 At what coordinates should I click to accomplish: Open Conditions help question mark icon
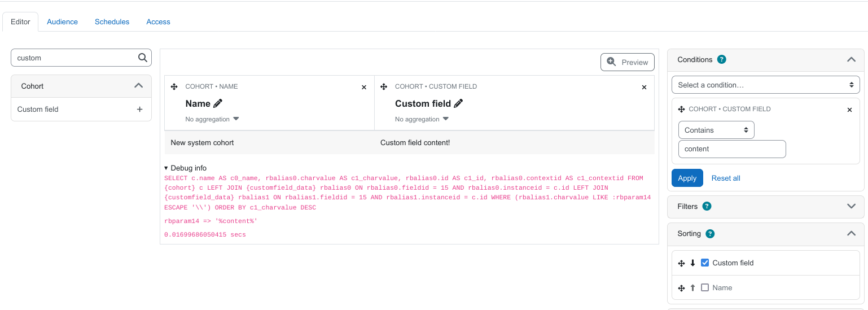click(x=721, y=59)
